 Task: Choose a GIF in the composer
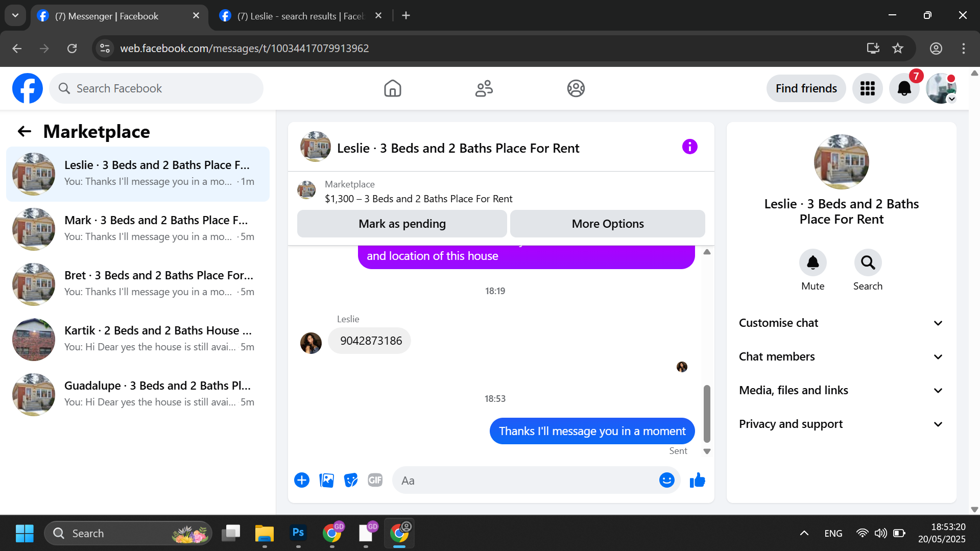click(375, 480)
